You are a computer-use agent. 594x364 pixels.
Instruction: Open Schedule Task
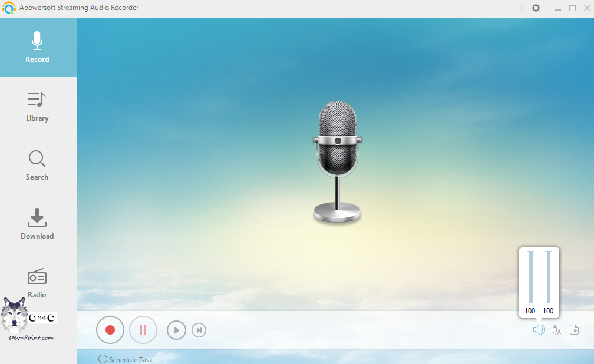130,359
